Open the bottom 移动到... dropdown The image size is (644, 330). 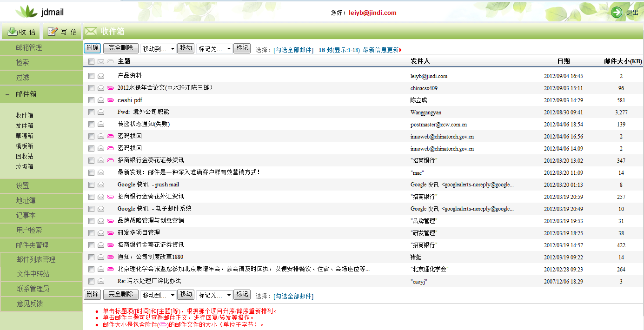click(159, 295)
